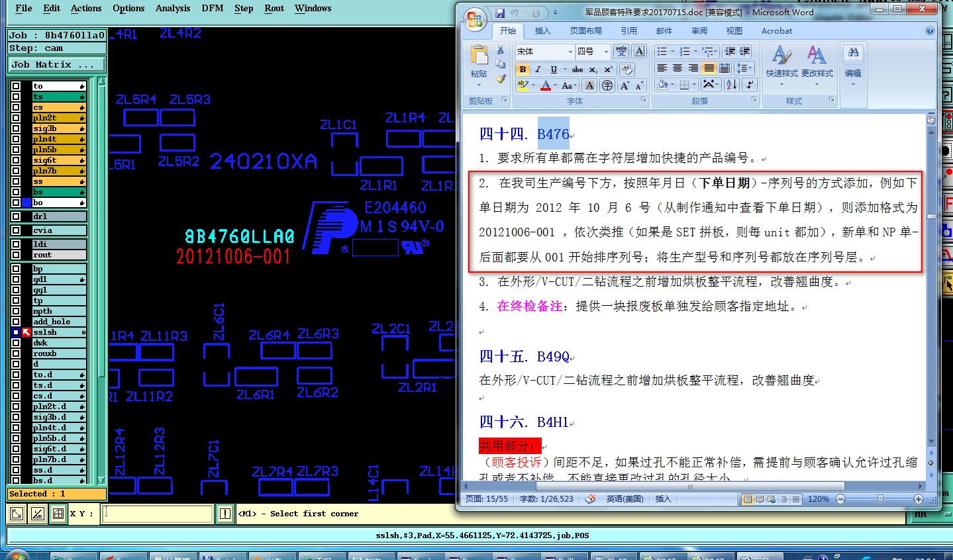Toggle Bold formatting in Word

(x=523, y=69)
